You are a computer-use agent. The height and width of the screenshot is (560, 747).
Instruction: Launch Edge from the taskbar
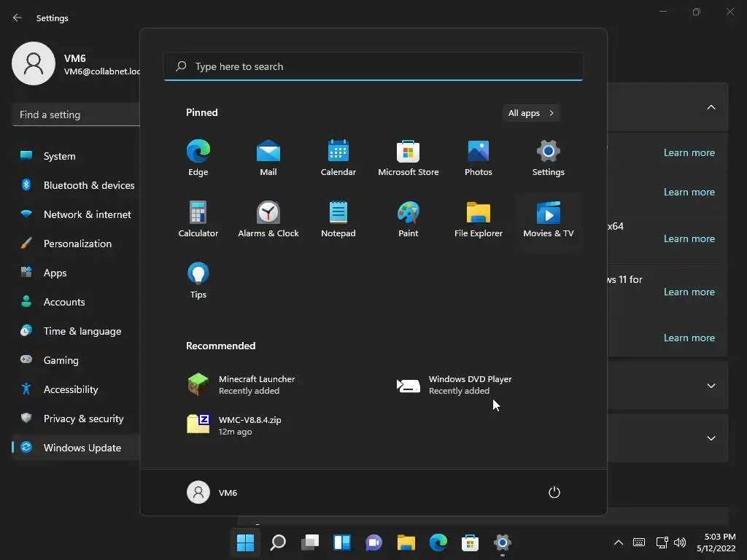pyautogui.click(x=438, y=542)
